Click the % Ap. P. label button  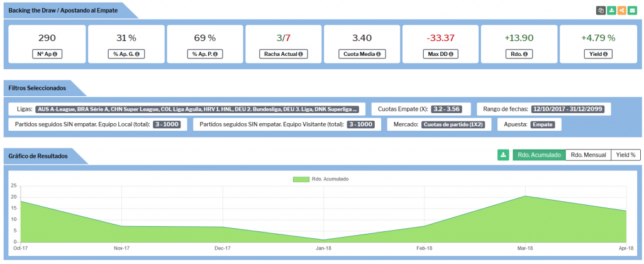pos(204,54)
